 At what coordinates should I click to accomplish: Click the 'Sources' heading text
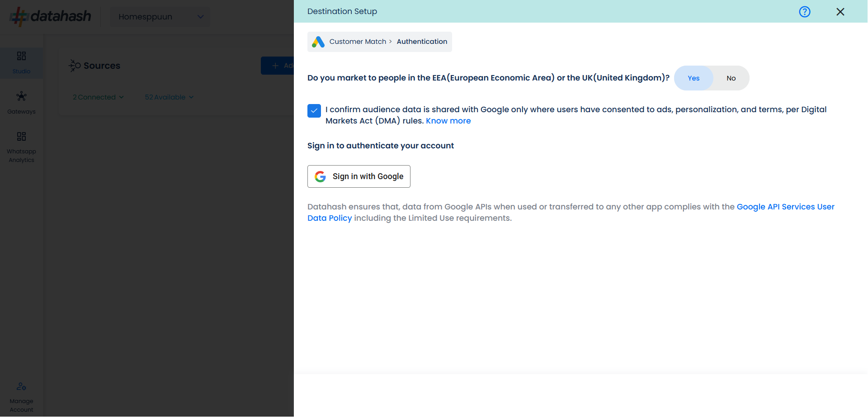[x=102, y=66]
